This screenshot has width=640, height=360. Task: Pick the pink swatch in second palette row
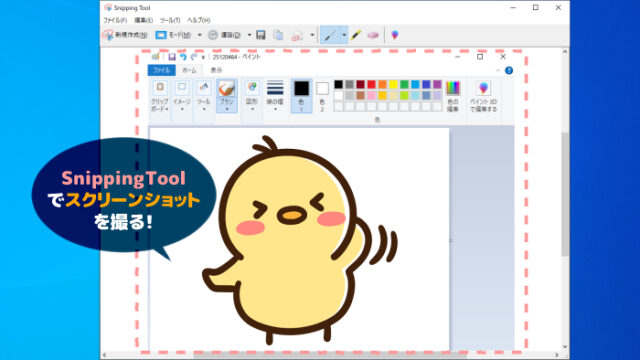click(371, 96)
